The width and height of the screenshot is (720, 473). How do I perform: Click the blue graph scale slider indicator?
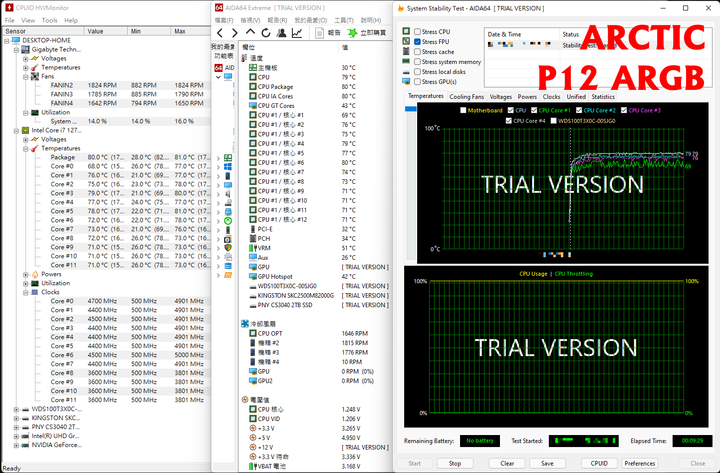(x=411, y=109)
